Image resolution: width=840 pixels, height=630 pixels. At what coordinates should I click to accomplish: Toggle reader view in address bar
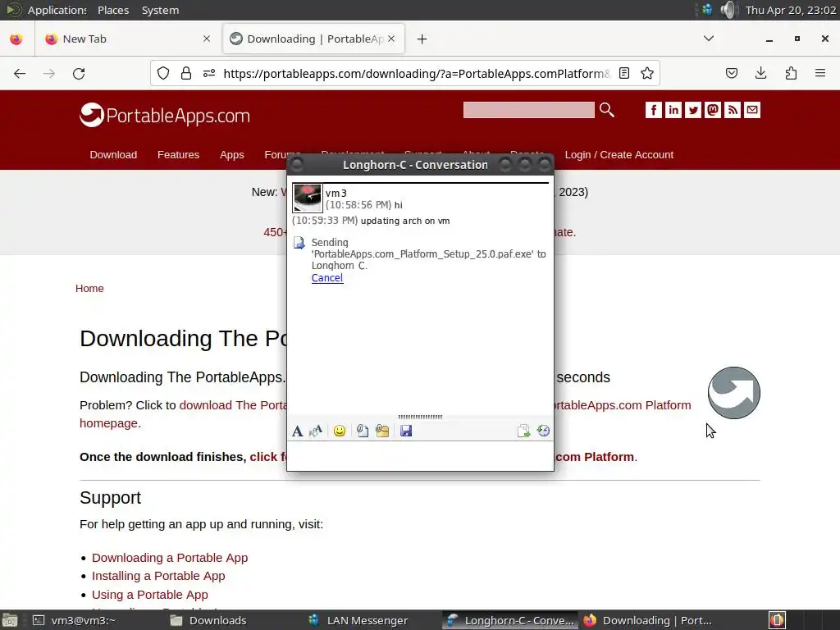[624, 73]
